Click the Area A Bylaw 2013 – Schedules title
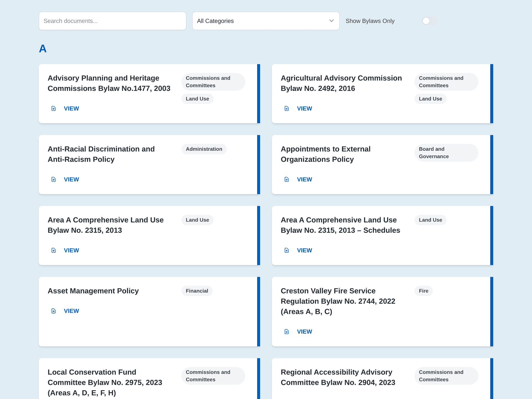The width and height of the screenshot is (532, 399). click(340, 225)
